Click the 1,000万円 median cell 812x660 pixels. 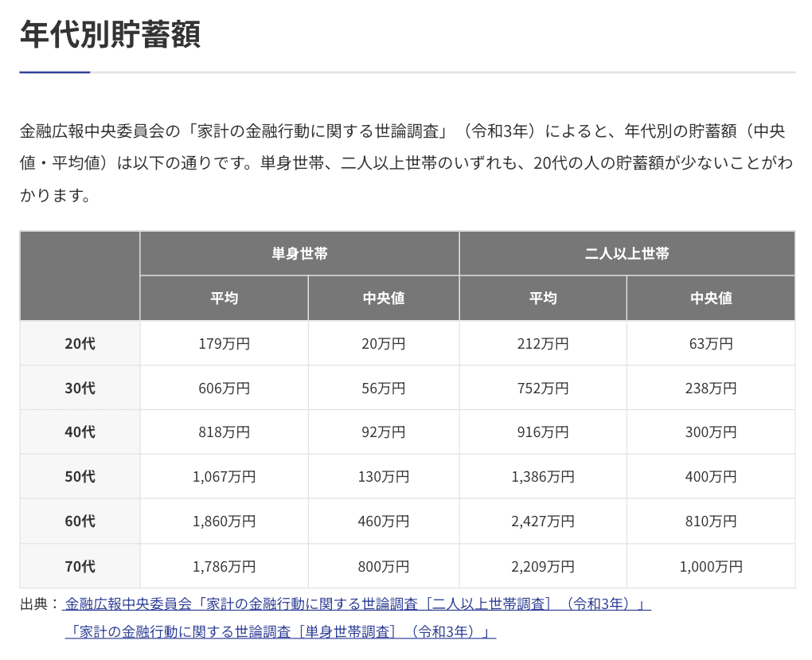[x=710, y=567]
